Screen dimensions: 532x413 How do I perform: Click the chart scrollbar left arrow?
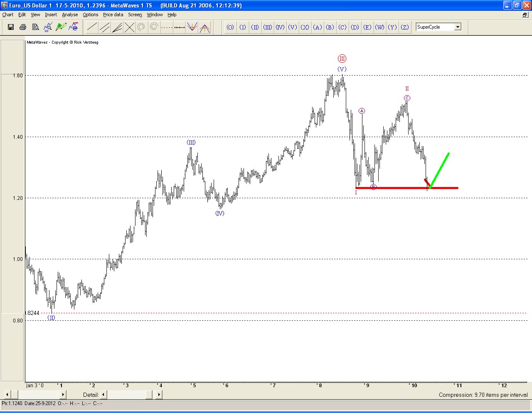click(7, 394)
